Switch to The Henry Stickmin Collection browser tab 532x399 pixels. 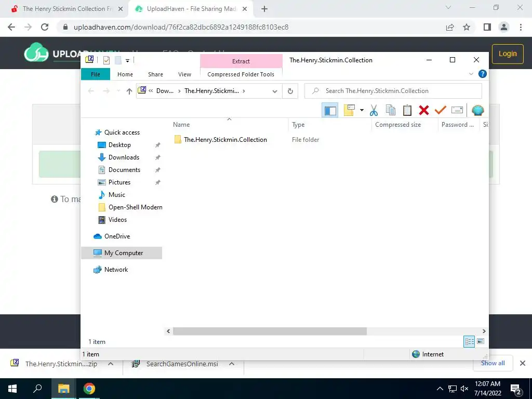pyautogui.click(x=67, y=9)
